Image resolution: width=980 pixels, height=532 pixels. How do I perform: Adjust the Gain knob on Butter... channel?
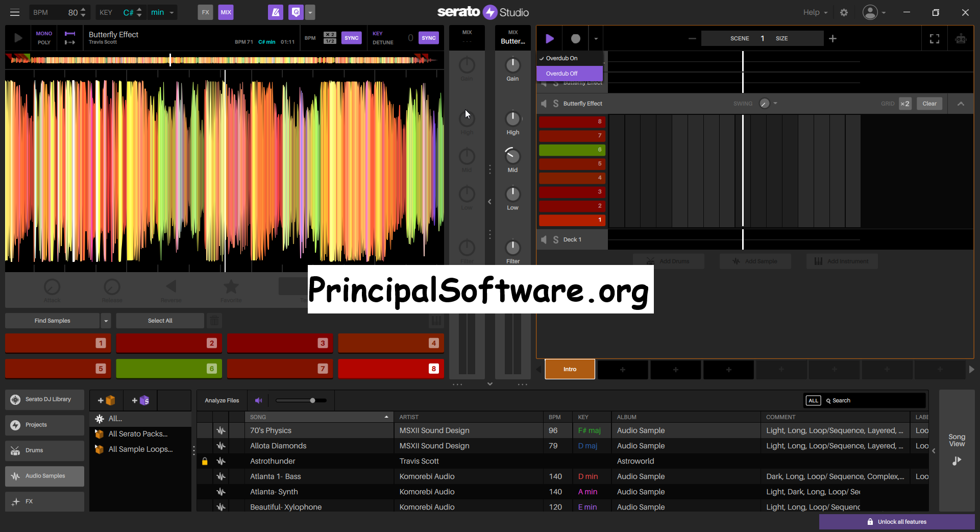(x=512, y=65)
